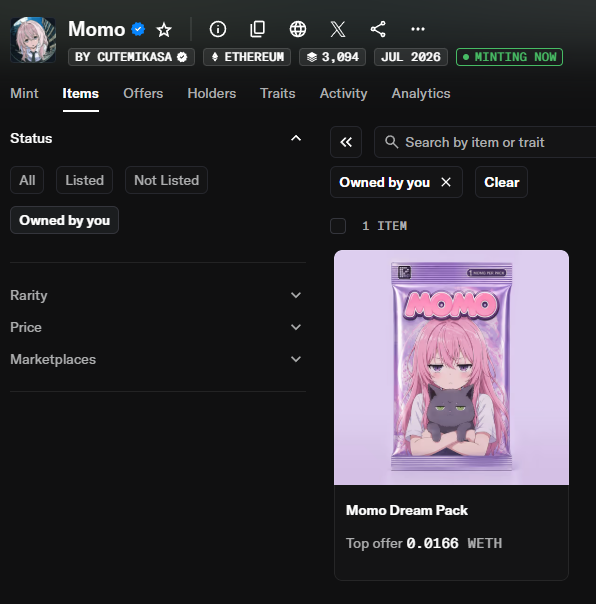Tick the select all items checkbox
The image size is (596, 604).
338,226
